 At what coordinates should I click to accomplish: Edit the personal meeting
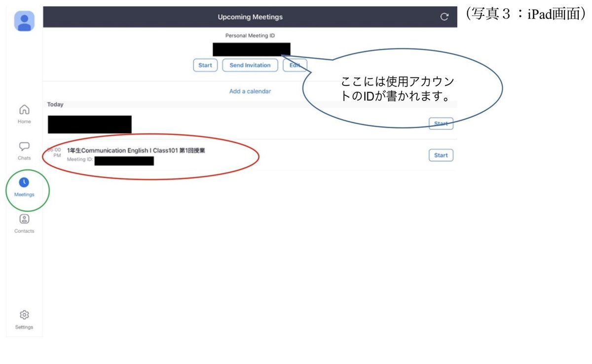point(295,65)
